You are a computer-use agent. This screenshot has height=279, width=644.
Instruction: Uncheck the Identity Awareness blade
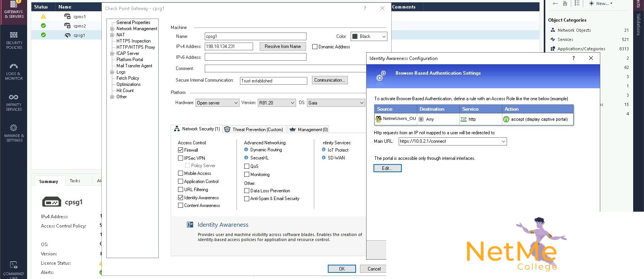coord(180,198)
